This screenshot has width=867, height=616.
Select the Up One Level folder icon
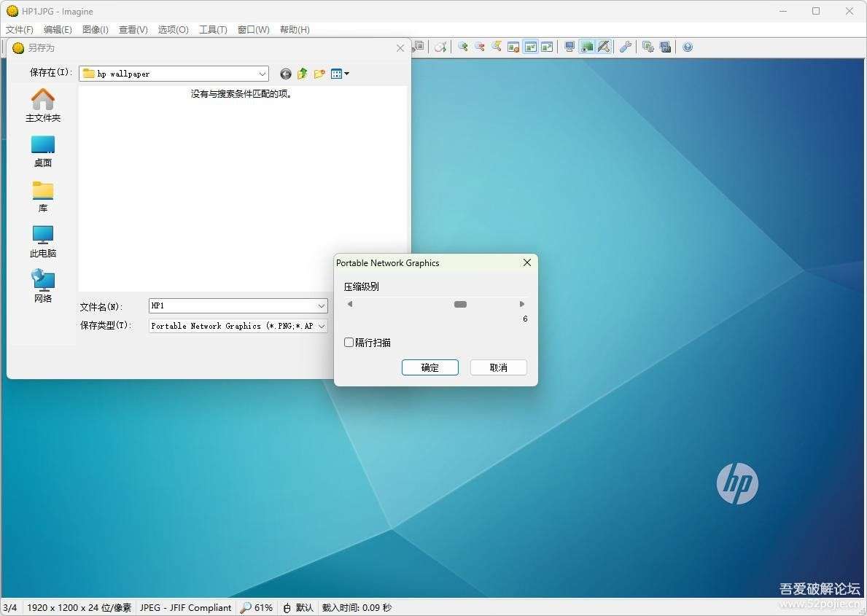(302, 73)
